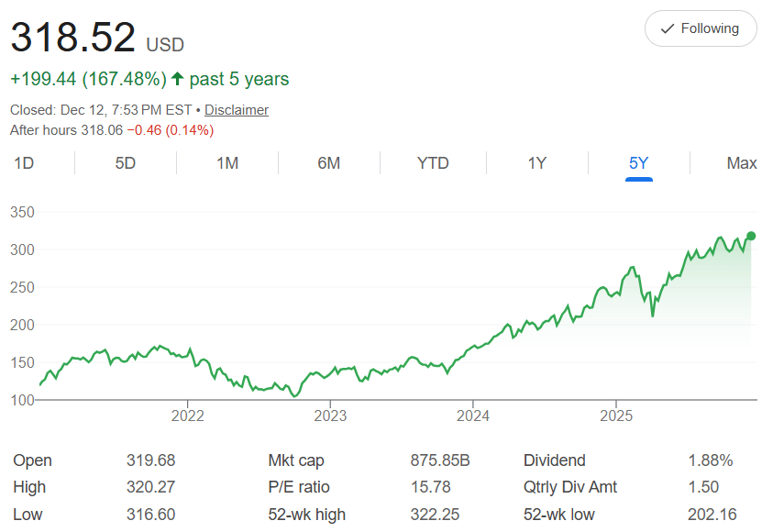773x532 pixels.
Task: Click the P/E ratio label
Action: [299, 487]
